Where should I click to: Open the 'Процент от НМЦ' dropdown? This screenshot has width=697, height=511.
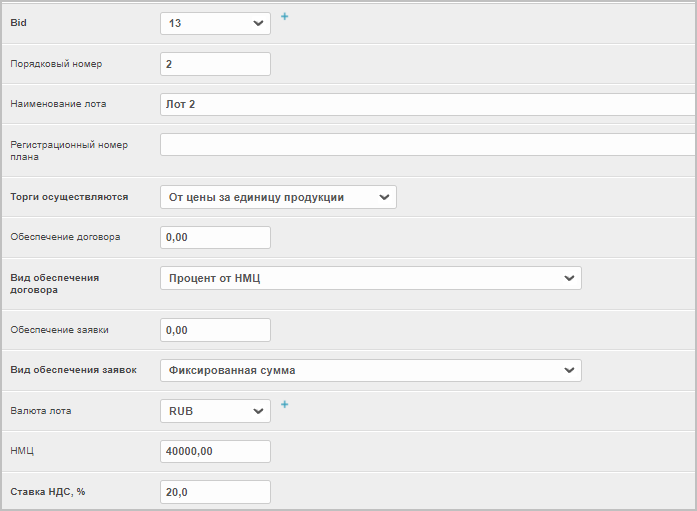(x=370, y=277)
